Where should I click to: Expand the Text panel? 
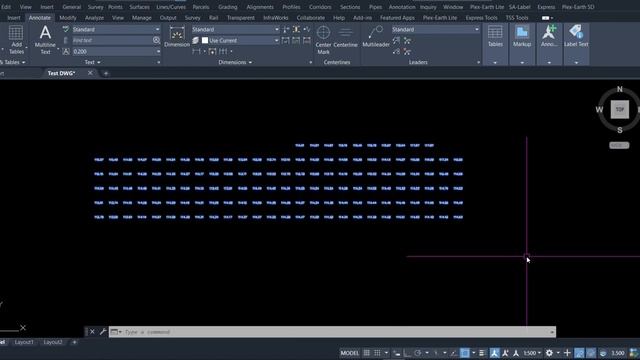[x=93, y=62]
